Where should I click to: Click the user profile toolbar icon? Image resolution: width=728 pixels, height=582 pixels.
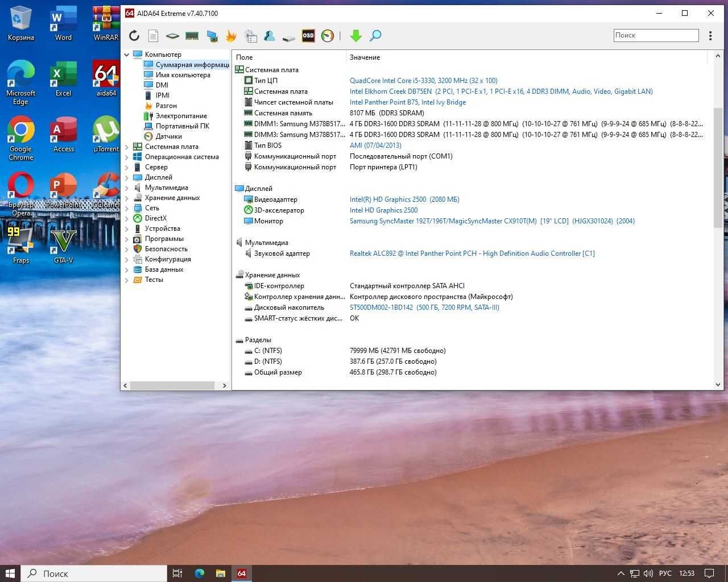click(x=270, y=36)
